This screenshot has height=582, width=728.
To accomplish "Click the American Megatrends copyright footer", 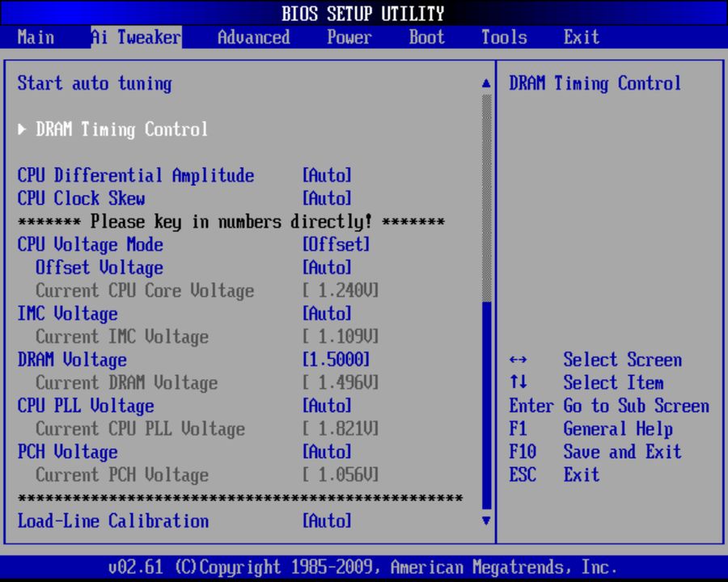I will click(362, 567).
